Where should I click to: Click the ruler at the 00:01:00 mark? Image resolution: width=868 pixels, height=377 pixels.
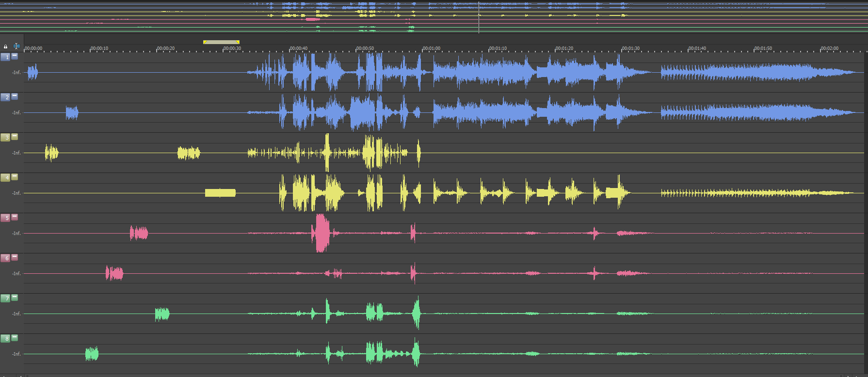422,49
